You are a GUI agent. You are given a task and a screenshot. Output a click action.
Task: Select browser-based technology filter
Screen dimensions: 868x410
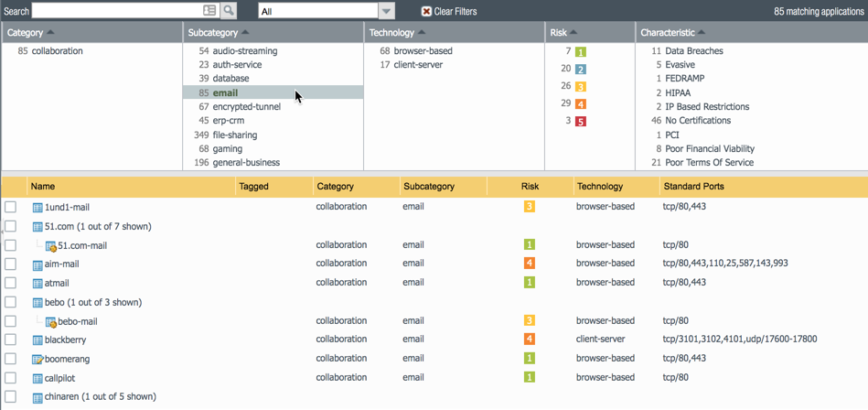423,51
